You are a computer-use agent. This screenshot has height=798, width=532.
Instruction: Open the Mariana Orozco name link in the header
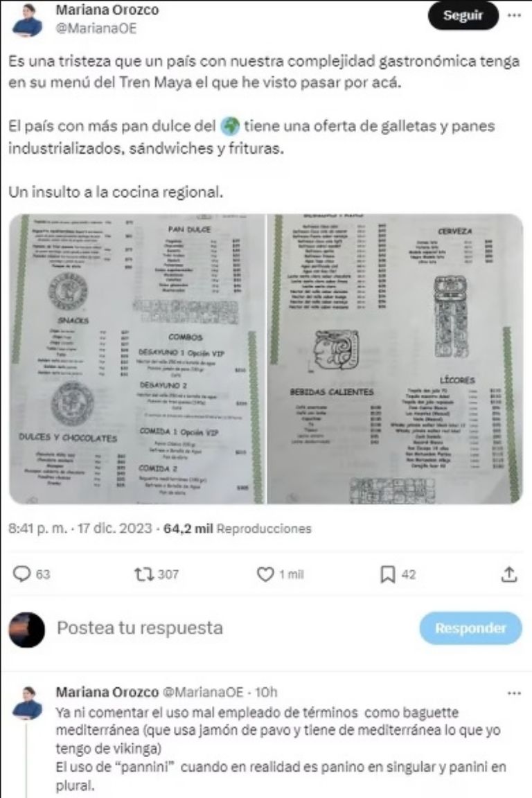pos(107,10)
